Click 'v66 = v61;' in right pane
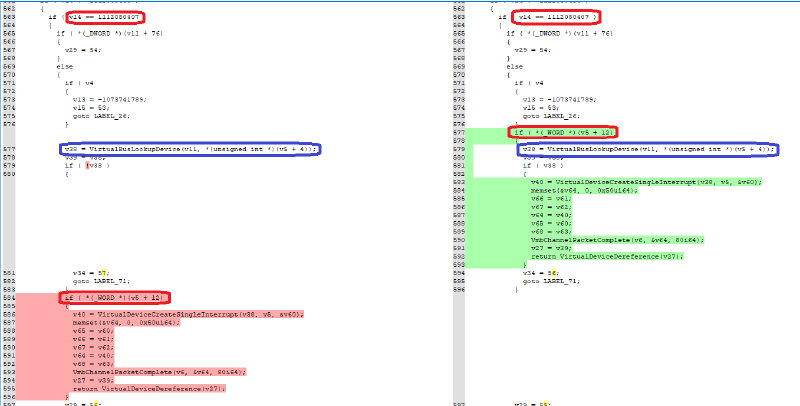The width and height of the screenshot is (800, 406). (x=552, y=198)
